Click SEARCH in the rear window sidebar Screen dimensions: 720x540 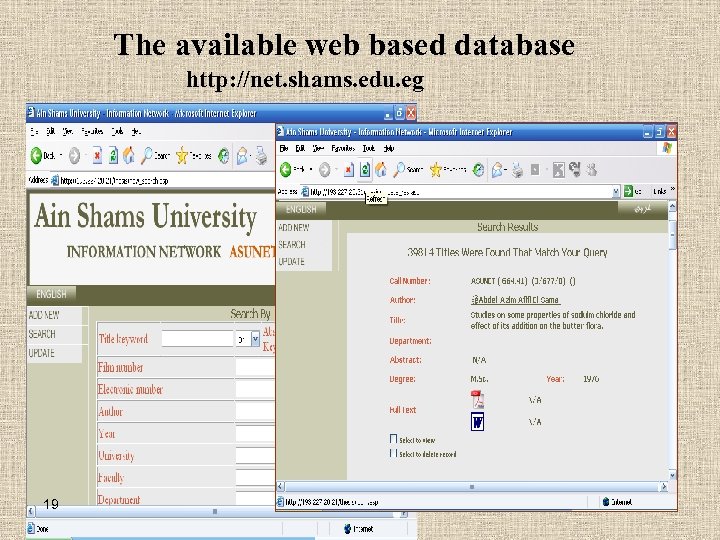42,334
